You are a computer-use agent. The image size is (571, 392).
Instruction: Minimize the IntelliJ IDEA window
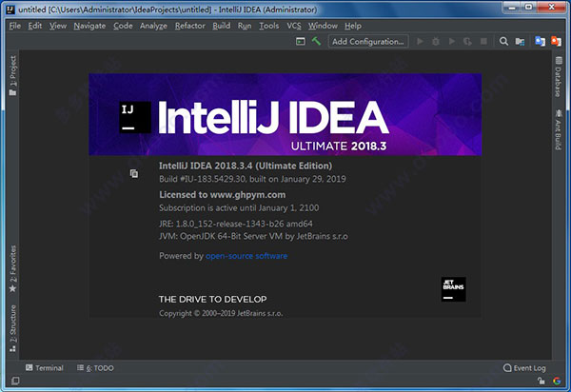[513, 8]
